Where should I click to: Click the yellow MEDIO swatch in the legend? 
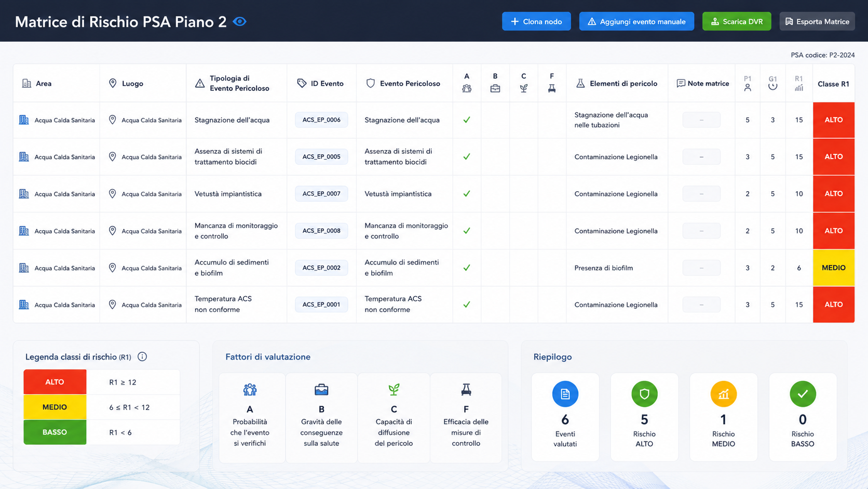pos(55,407)
